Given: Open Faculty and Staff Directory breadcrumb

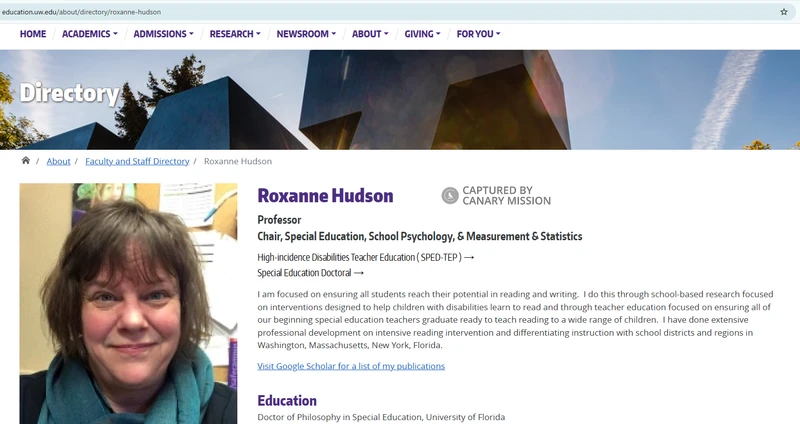Looking at the screenshot, I should click(x=137, y=161).
